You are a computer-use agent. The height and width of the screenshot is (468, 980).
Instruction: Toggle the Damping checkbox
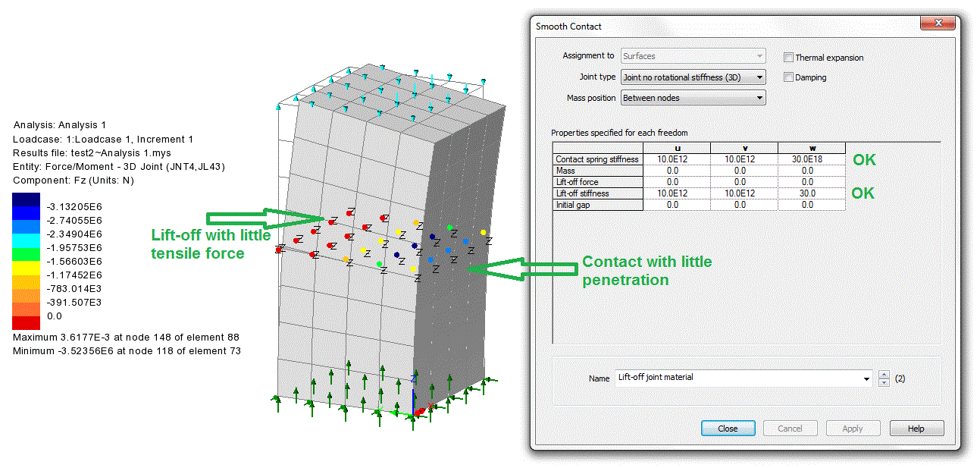(x=789, y=77)
